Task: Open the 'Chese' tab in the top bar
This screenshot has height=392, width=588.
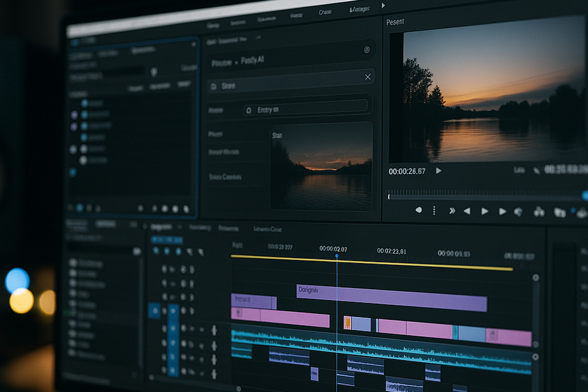Action: 325,12
